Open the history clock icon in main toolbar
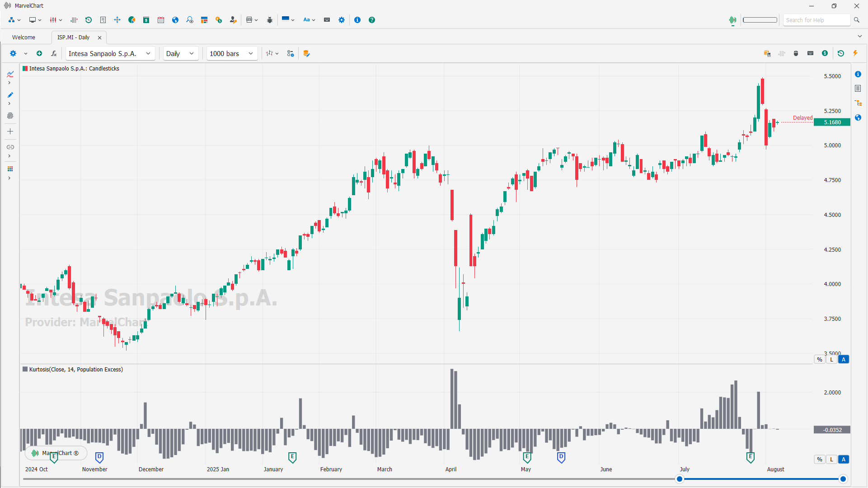Image resolution: width=868 pixels, height=488 pixels. pos(89,20)
